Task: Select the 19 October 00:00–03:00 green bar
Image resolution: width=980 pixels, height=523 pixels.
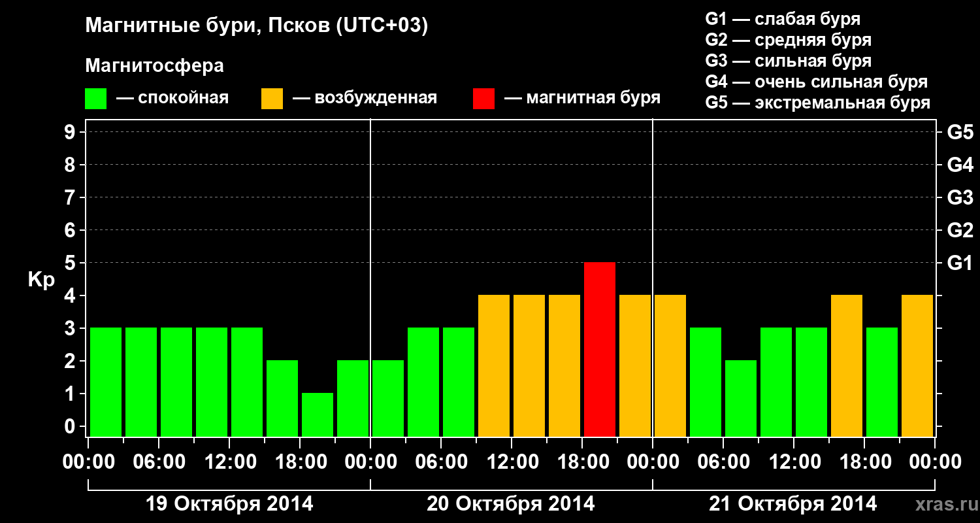Action: (106, 382)
